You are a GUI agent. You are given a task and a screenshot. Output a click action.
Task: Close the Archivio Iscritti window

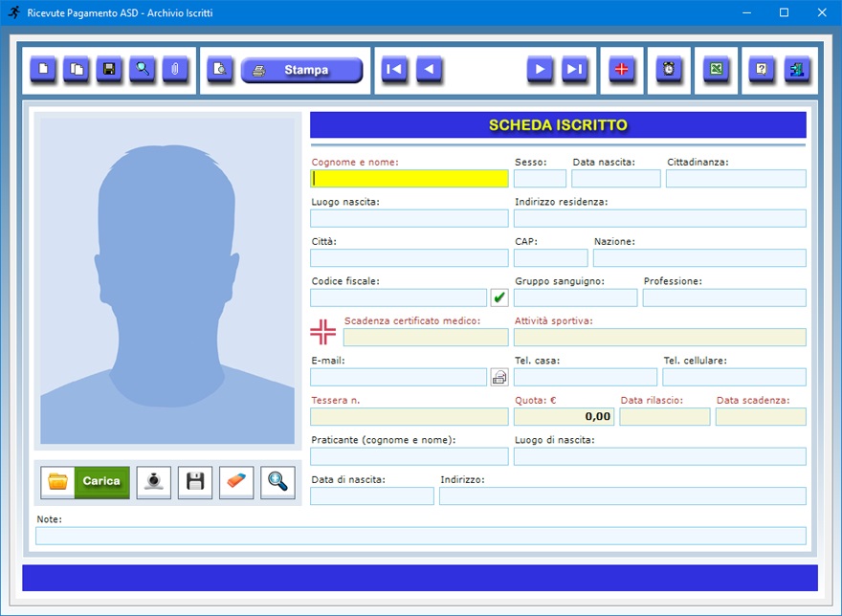coord(822,12)
